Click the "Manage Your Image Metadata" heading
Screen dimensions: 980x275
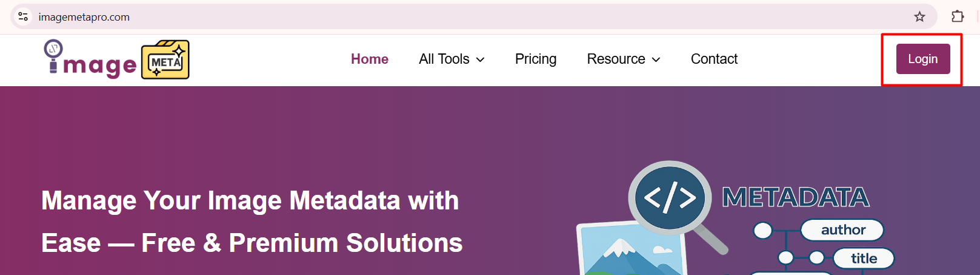[x=250, y=201]
